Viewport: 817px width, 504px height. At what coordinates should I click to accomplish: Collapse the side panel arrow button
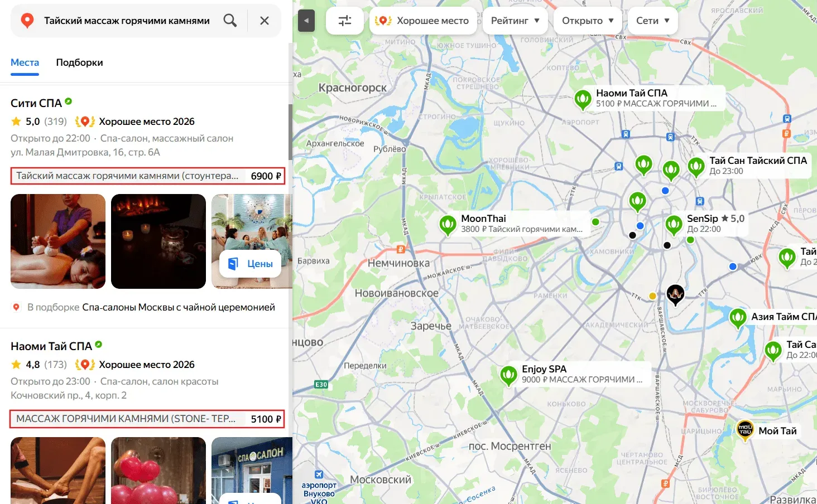click(x=306, y=21)
